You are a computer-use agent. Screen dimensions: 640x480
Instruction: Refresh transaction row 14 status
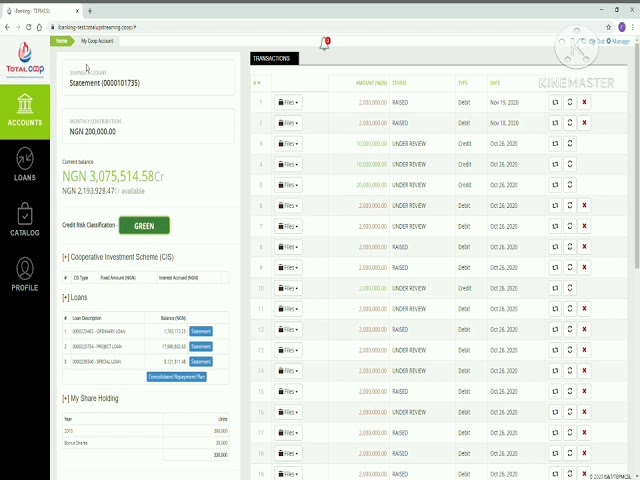click(570, 371)
